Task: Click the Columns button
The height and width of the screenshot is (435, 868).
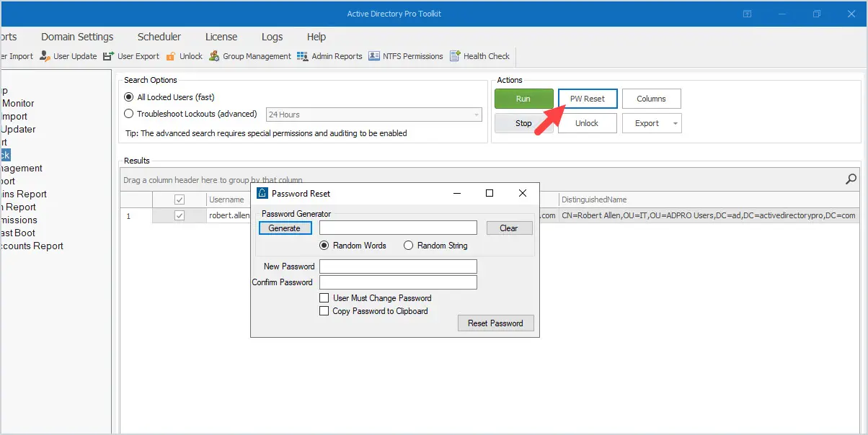Action: pos(652,99)
